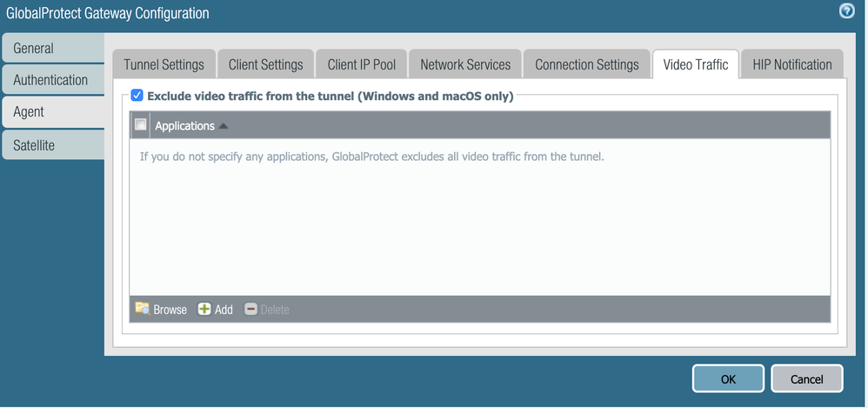Click the greyed-out Delete minus icon
Viewport: 868px width, 408px height.
(250, 309)
